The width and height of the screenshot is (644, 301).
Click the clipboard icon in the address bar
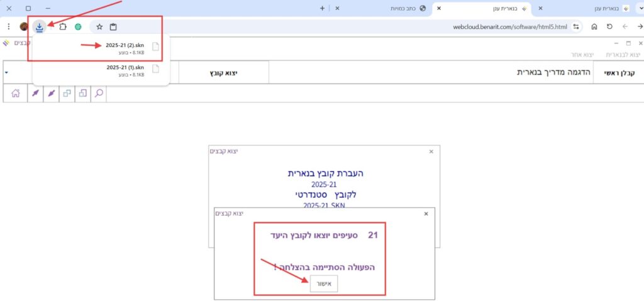pos(113,27)
